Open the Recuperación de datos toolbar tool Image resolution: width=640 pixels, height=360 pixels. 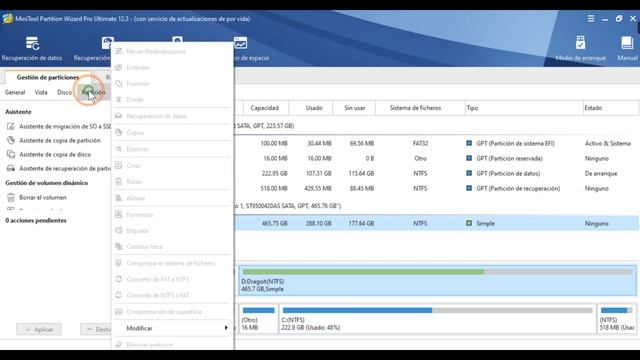tap(32, 48)
